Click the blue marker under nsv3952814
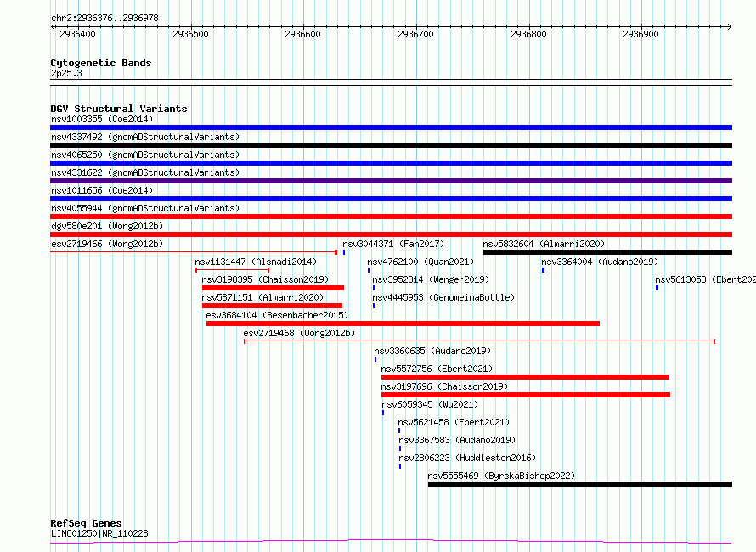 coord(374,288)
